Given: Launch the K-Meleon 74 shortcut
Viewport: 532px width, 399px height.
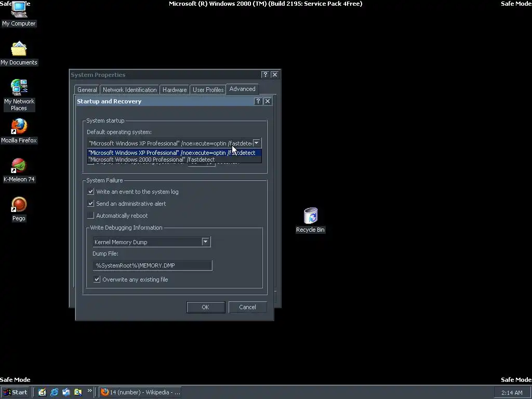Looking at the screenshot, I should tap(19, 170).
